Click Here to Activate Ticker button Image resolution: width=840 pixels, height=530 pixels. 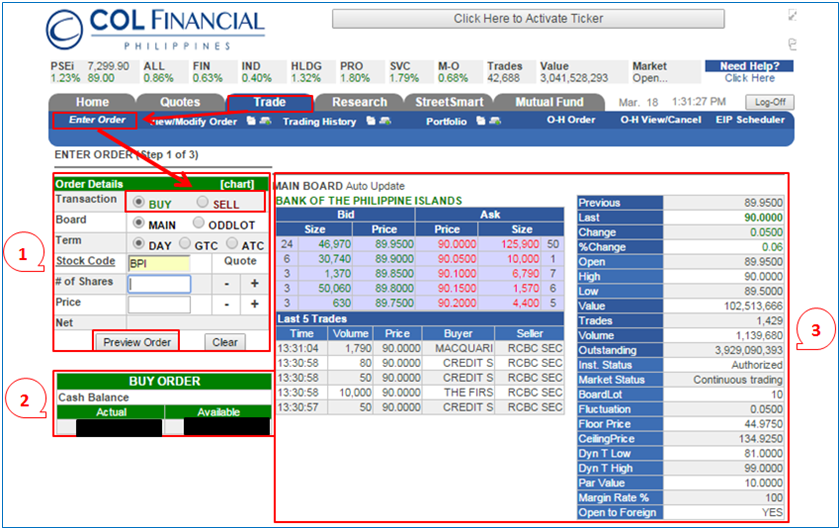(528, 19)
